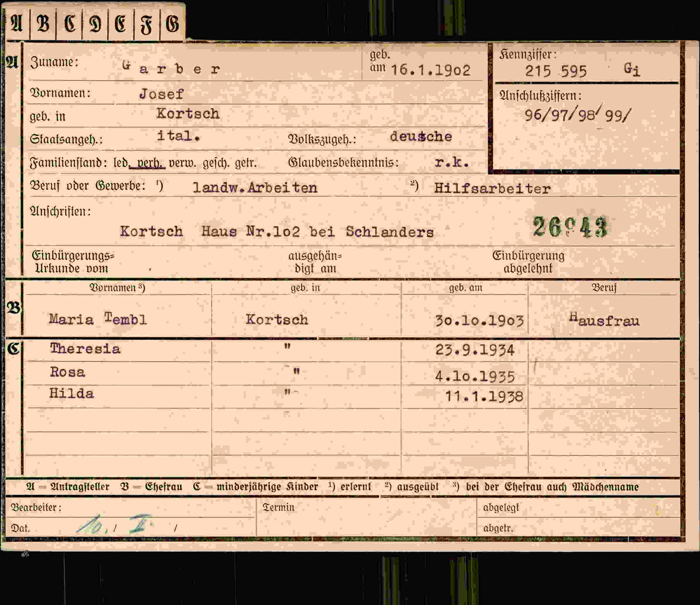Select index tab letter A
Screen dimensions: 700x605
(x=17, y=24)
